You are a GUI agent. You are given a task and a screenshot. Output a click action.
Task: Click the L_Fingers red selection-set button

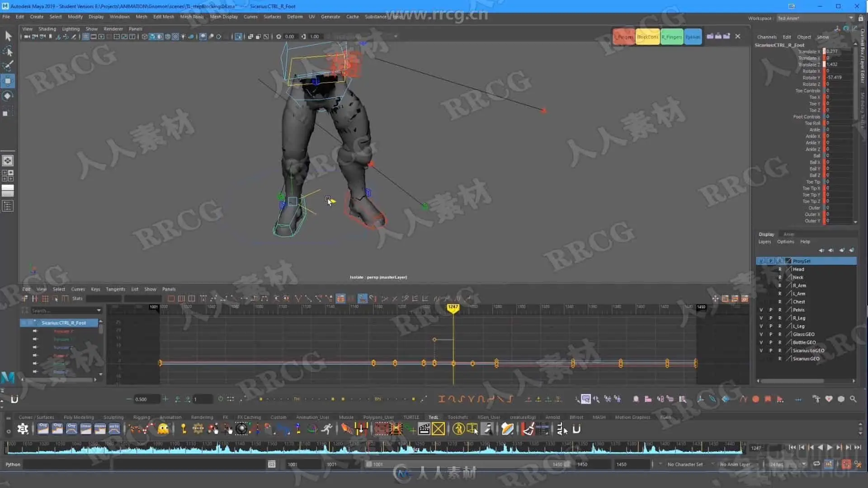(624, 37)
